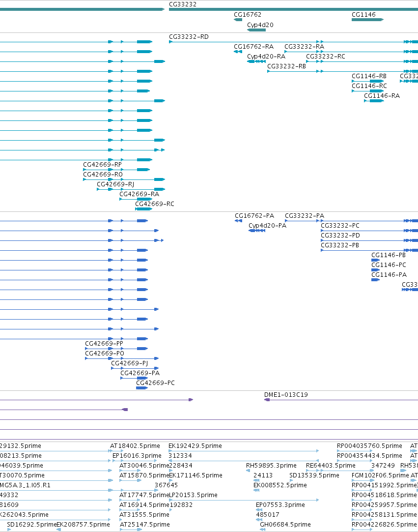
Task: Select EST EP07553.3prime
Action: tap(280, 505)
